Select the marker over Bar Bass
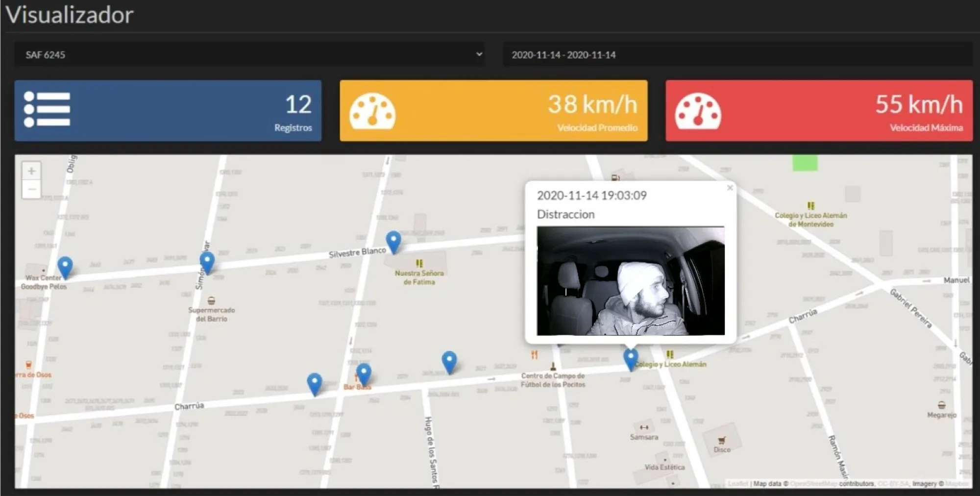Viewport: 980px width, 496px height. (x=364, y=374)
